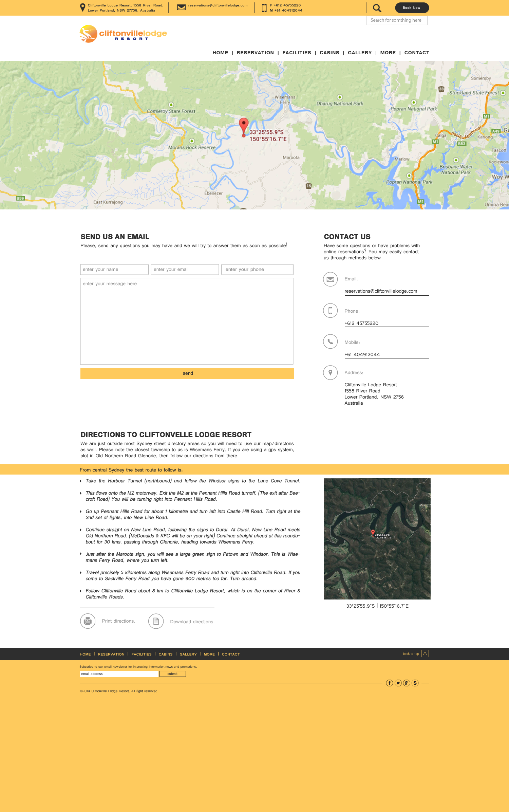509x812 pixels.
Task: Open the Skype icon in the footer
Action: click(x=415, y=683)
